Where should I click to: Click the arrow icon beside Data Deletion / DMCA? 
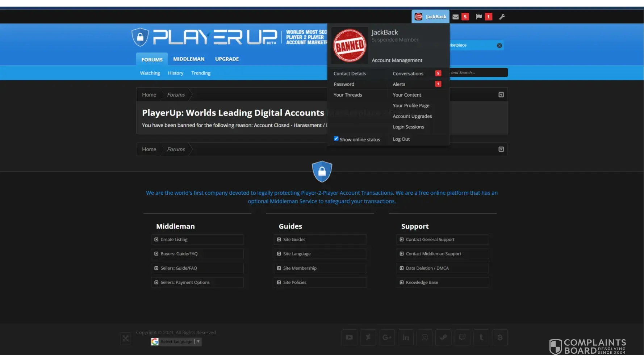click(x=402, y=268)
